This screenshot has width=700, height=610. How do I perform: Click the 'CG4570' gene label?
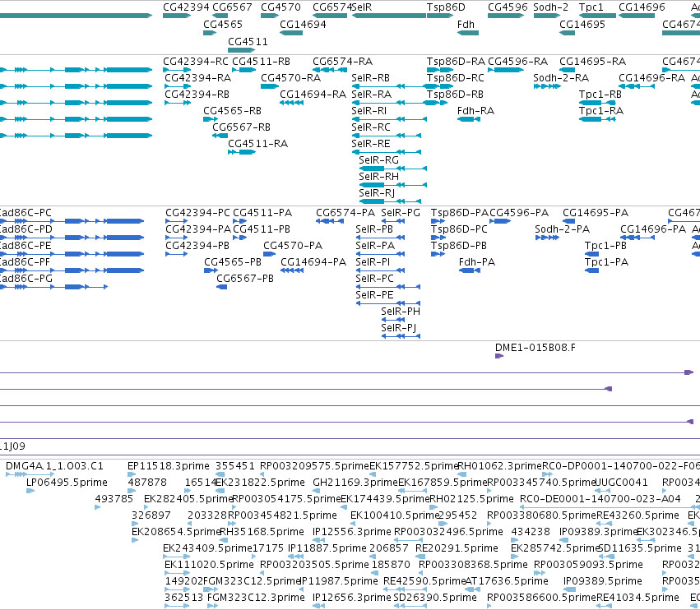280,7
